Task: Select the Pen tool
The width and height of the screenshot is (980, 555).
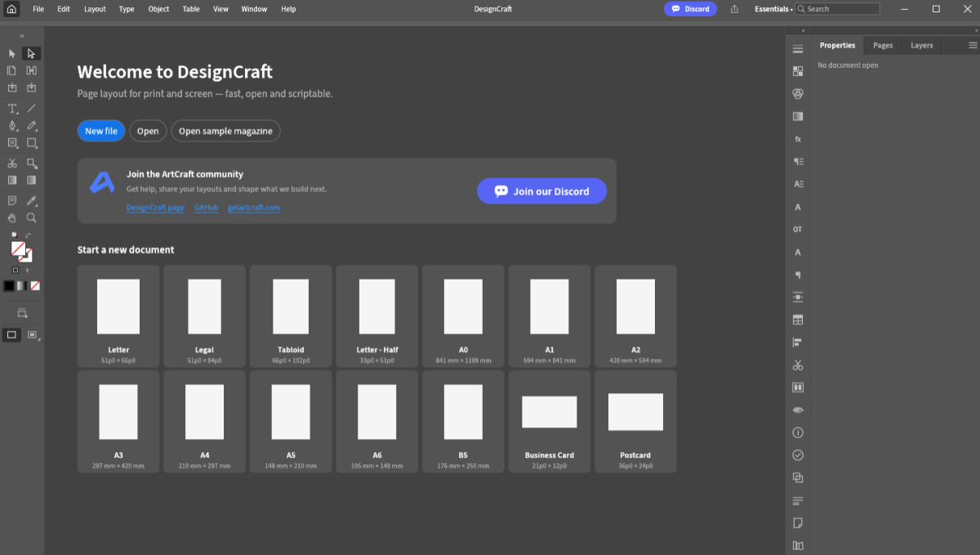Action: [x=12, y=125]
